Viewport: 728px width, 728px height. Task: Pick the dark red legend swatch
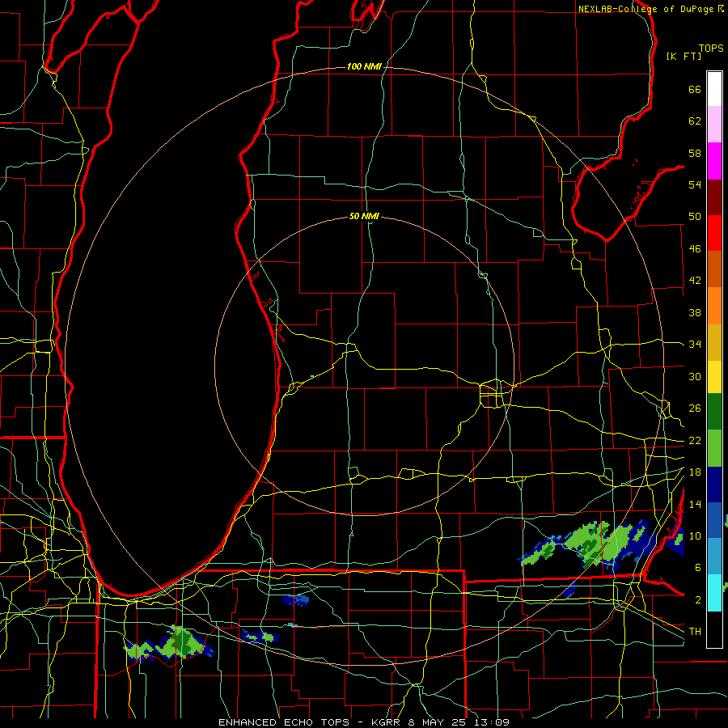pyautogui.click(x=714, y=197)
